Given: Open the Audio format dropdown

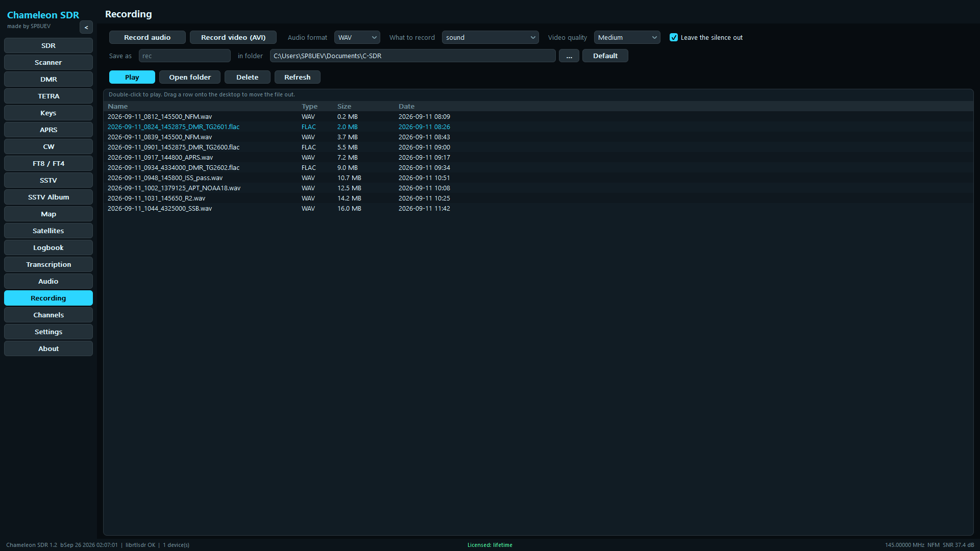Looking at the screenshot, I should click(357, 38).
